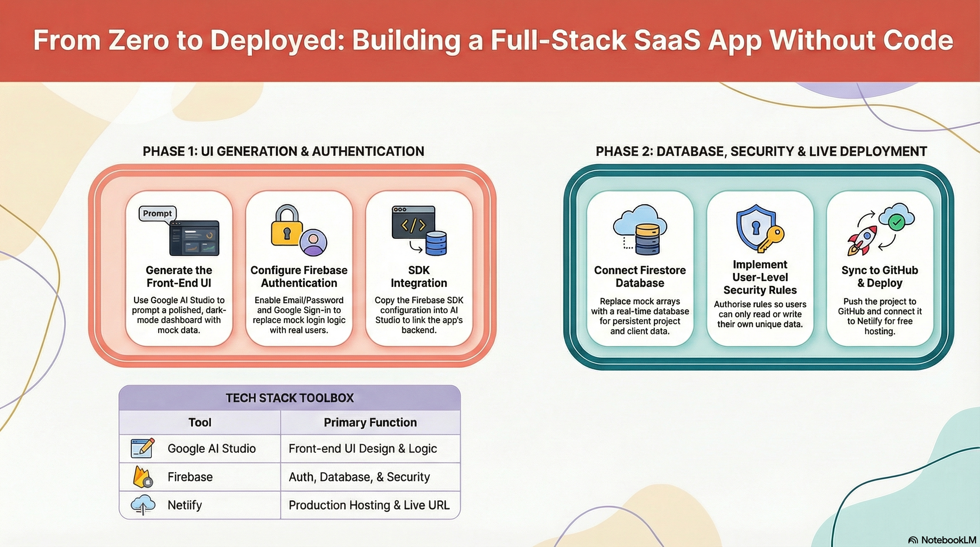This screenshot has width=980, height=547.
Task: Click description 'Use Google AI Studio to prompt'
Action: tap(179, 315)
